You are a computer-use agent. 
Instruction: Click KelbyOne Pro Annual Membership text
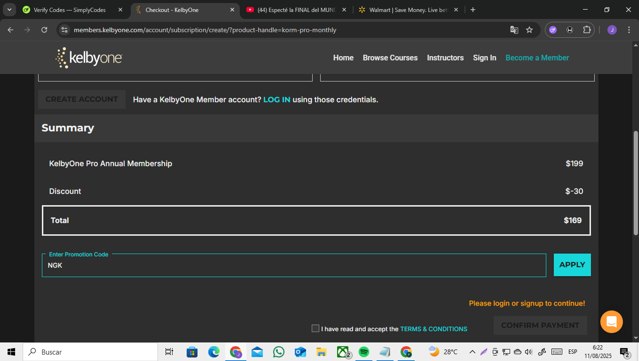[x=110, y=163]
